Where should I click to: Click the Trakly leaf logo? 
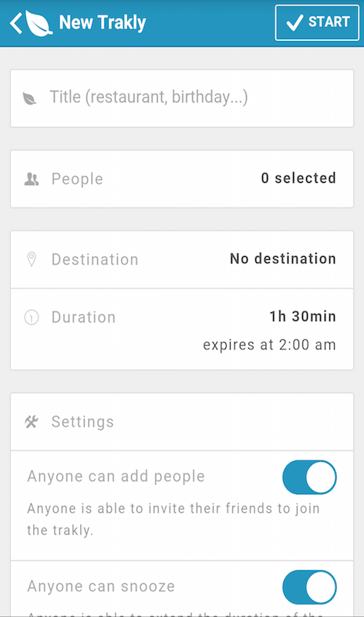39,23
